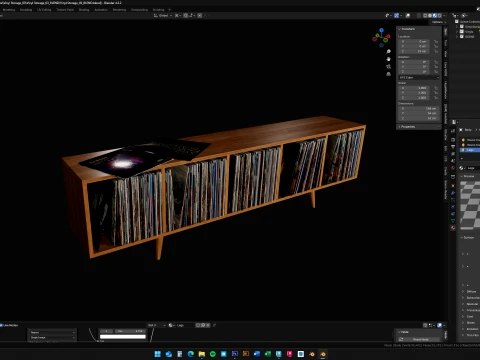This screenshot has width=480, height=360.
Task: Add a new workspace with plus button
Action: click(x=169, y=10)
